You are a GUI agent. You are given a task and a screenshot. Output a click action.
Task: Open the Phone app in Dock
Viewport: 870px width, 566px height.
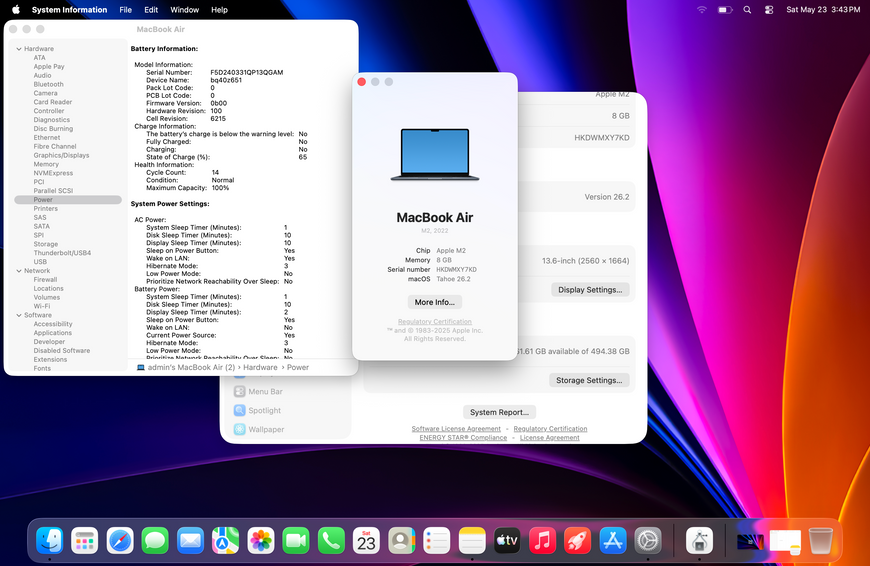pyautogui.click(x=331, y=540)
